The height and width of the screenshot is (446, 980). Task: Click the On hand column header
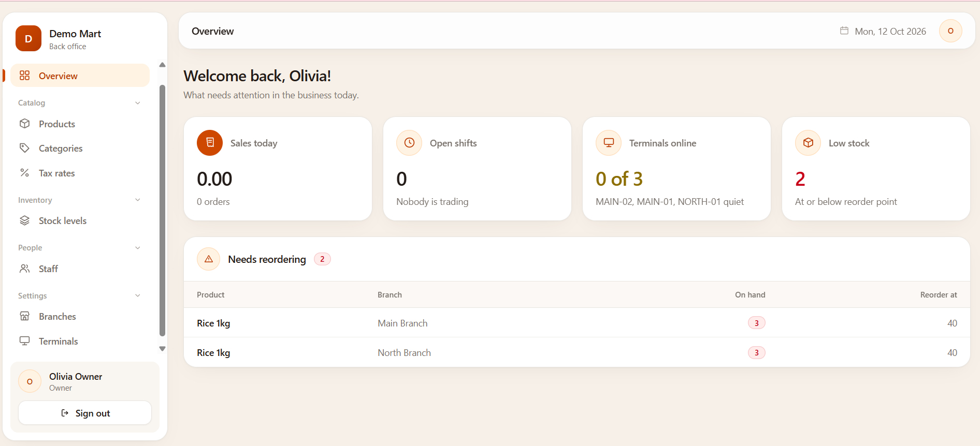[x=750, y=294]
